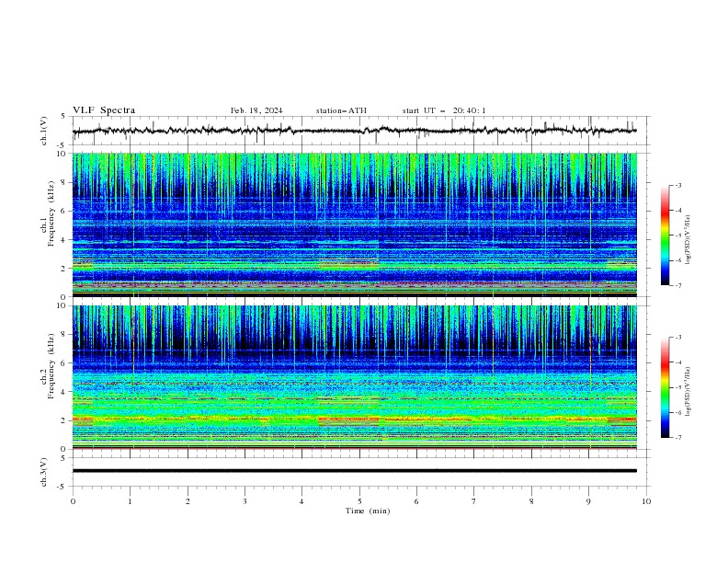Click the 'Time (min)' axis label
Screen dimensions: 728x563
(x=368, y=511)
